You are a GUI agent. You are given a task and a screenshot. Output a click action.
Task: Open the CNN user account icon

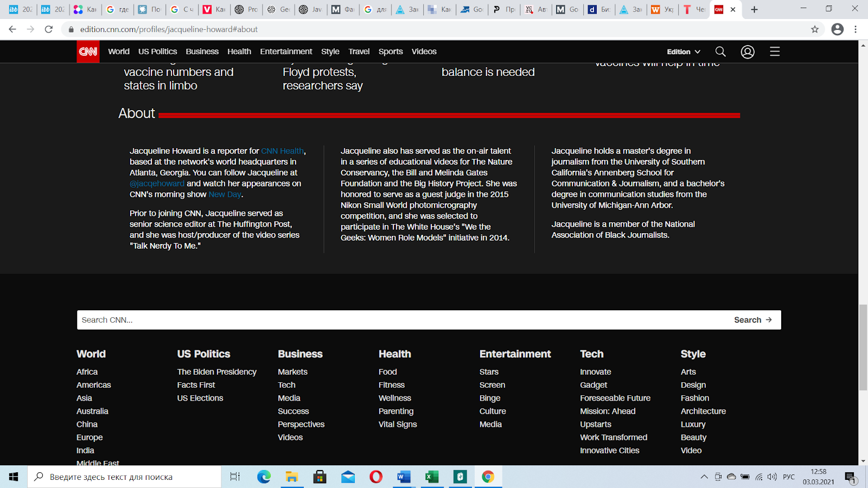pos(748,52)
